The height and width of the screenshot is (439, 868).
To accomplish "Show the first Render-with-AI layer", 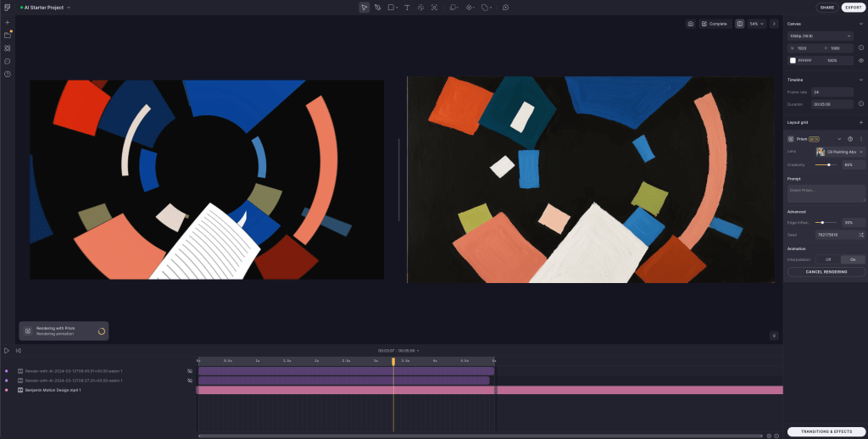I will point(190,370).
